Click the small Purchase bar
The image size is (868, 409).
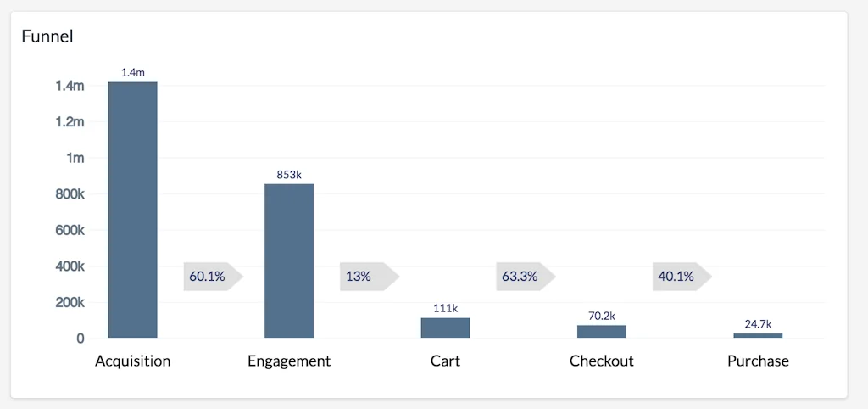(758, 335)
